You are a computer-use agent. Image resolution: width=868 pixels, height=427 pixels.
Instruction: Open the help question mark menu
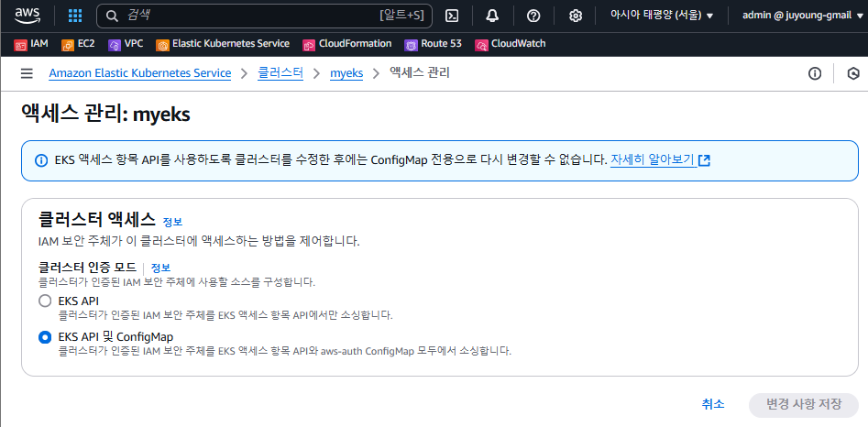pyautogui.click(x=533, y=16)
